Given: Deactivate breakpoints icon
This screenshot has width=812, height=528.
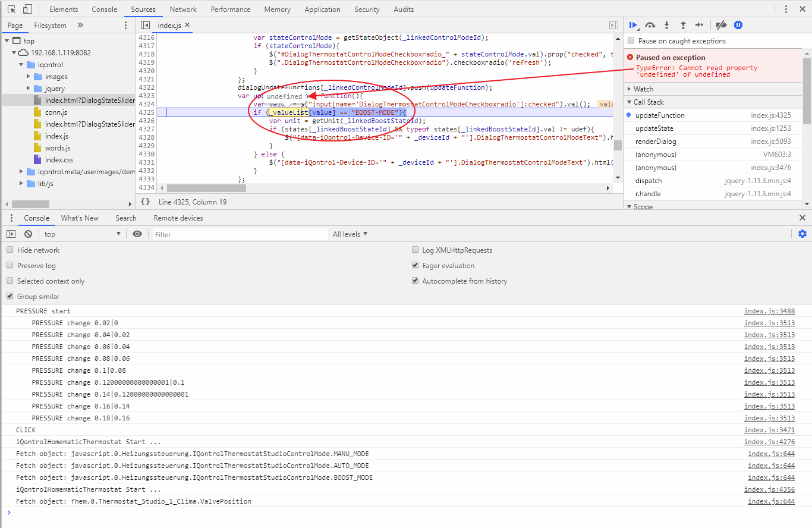Looking at the screenshot, I should (721, 25).
